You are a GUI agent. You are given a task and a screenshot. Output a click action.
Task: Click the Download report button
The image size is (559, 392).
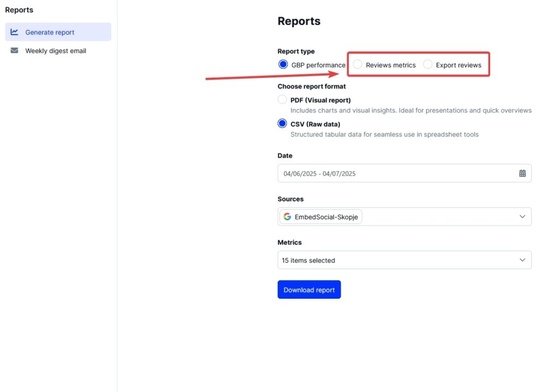309,290
